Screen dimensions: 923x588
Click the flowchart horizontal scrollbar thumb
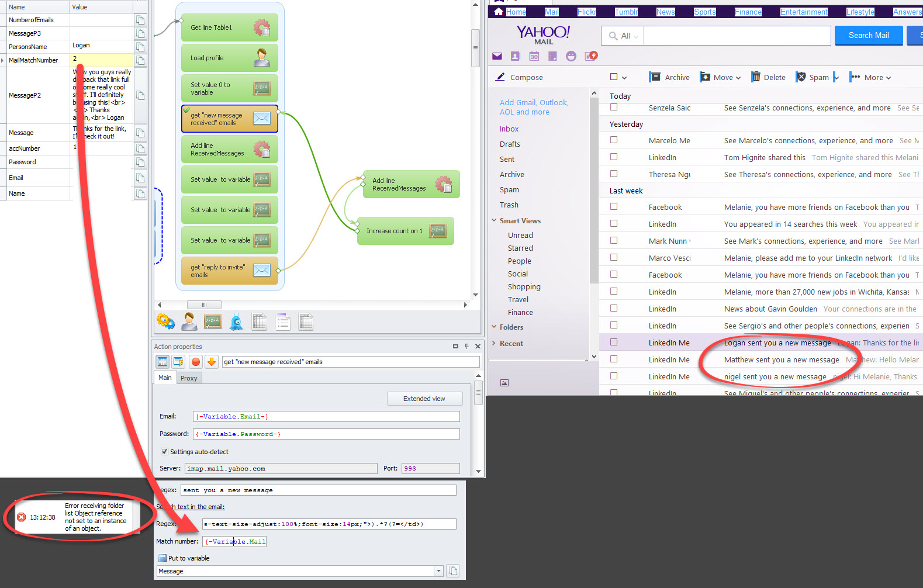(204, 305)
